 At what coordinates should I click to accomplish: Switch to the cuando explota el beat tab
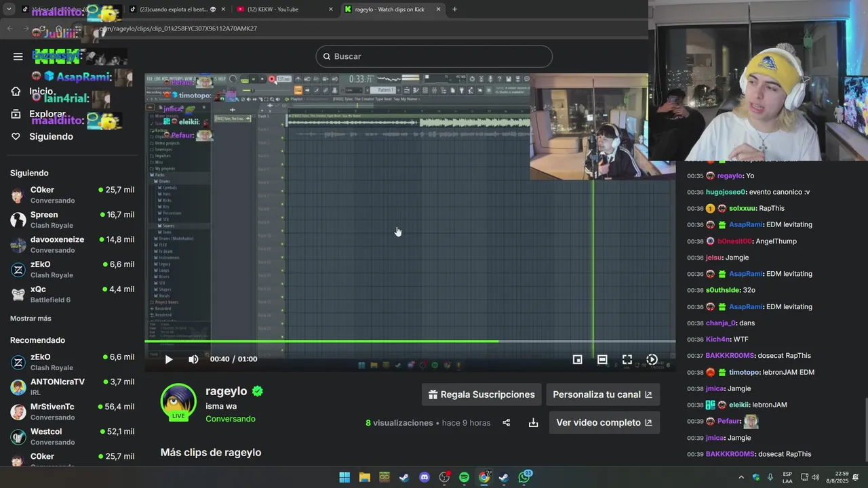pos(178,9)
